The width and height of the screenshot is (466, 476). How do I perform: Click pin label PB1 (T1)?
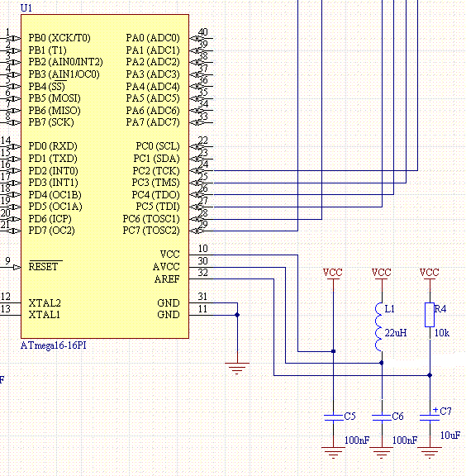(x=47, y=50)
